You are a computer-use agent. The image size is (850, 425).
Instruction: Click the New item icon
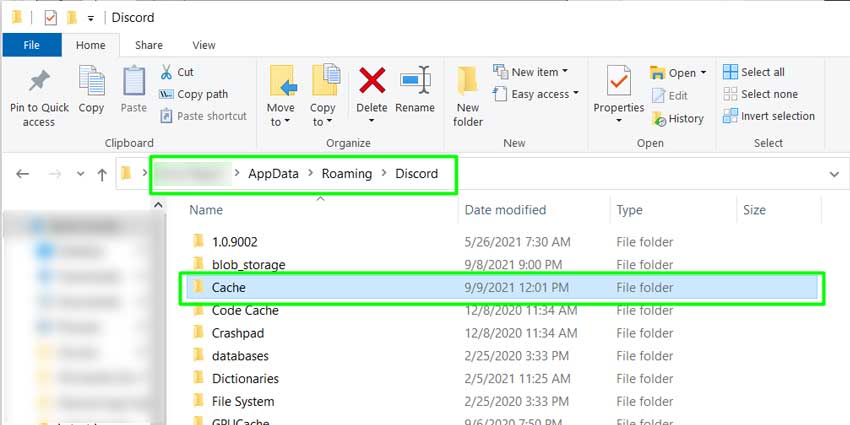pyautogui.click(x=500, y=72)
